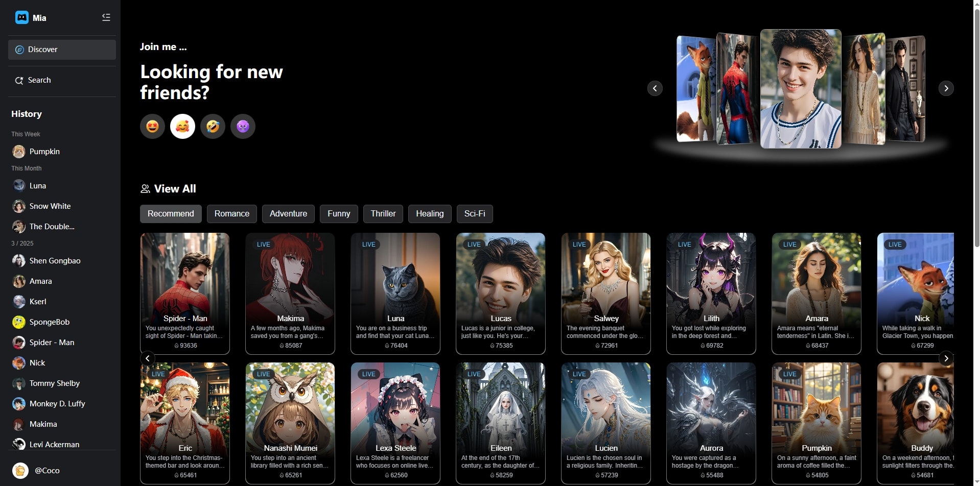The width and height of the screenshot is (980, 486).
Task: Open Discover via the compass icon
Action: point(19,50)
